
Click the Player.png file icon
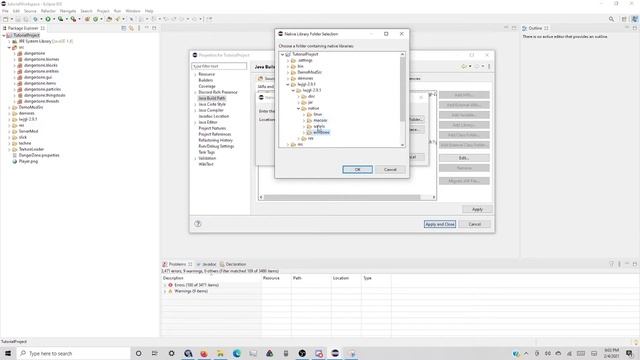15,161
